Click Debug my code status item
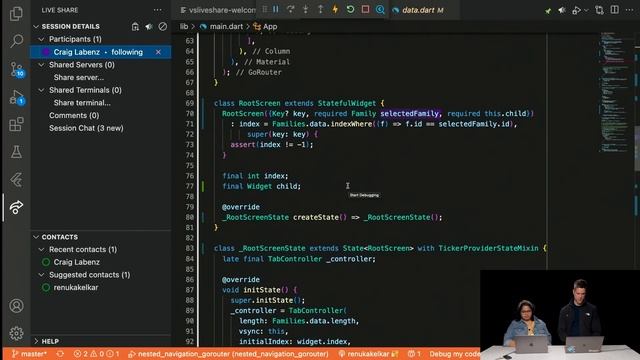This screenshot has height=360, width=640. [x=455, y=354]
